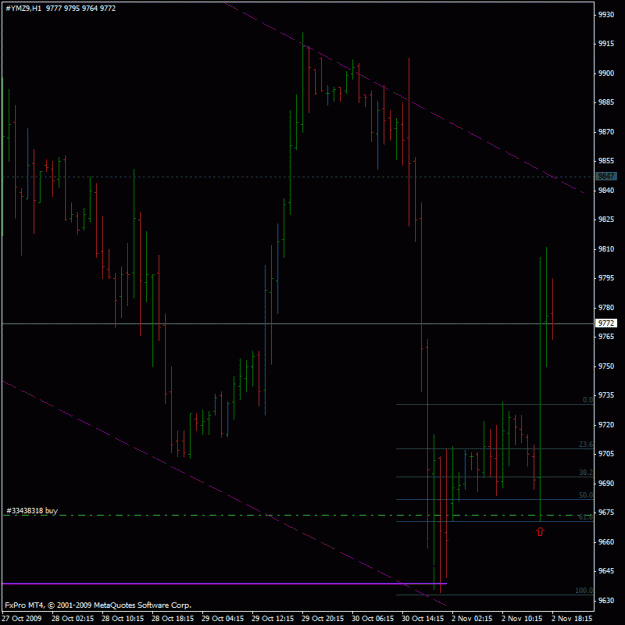Click the 9885 price scale label

[x=606, y=102]
